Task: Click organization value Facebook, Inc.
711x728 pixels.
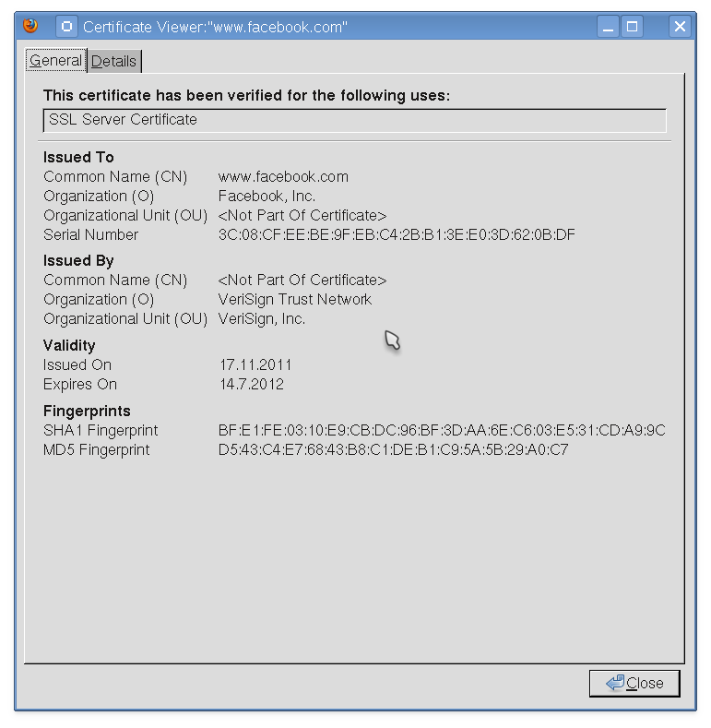Action: [x=267, y=197]
